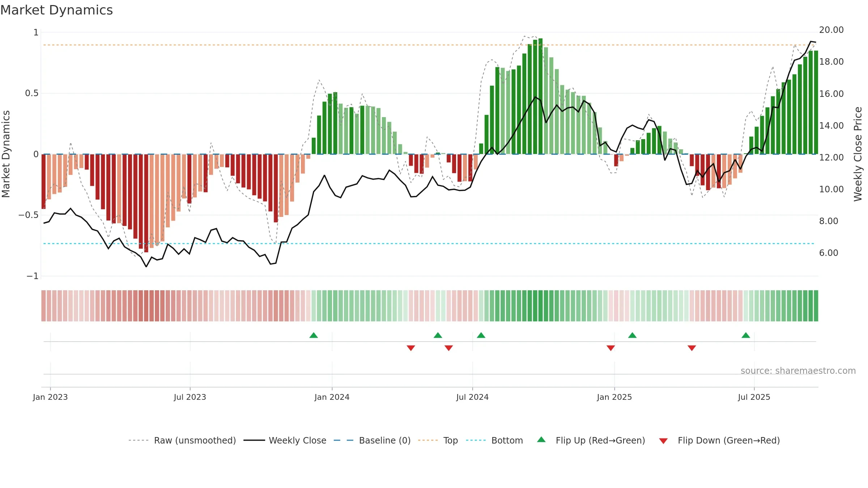Click the Flip Up (Red→Green) legend entry

point(591,440)
